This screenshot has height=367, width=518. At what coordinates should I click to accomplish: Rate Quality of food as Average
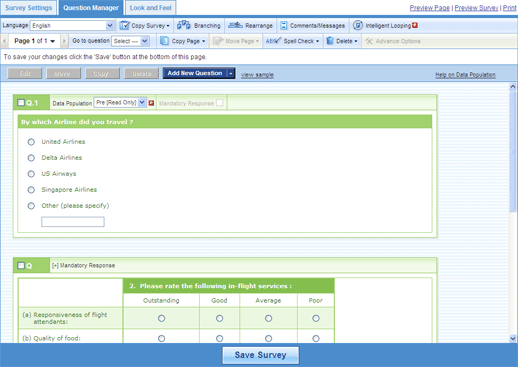pos(268,338)
